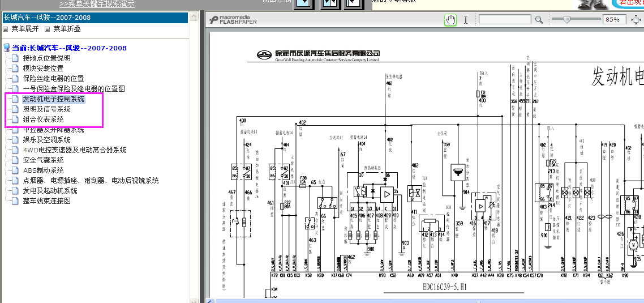Open 发电及起动机系统
644x303 pixels.
(50, 191)
